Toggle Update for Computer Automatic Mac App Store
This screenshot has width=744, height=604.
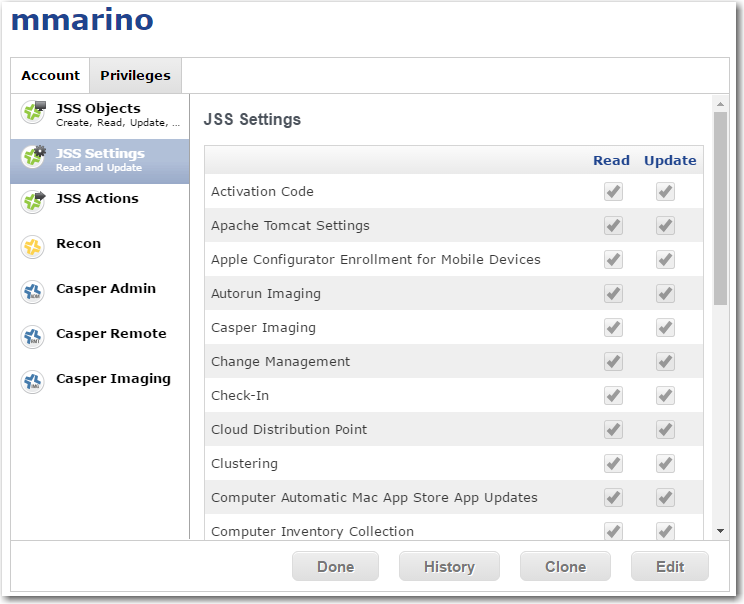pyautogui.click(x=665, y=498)
